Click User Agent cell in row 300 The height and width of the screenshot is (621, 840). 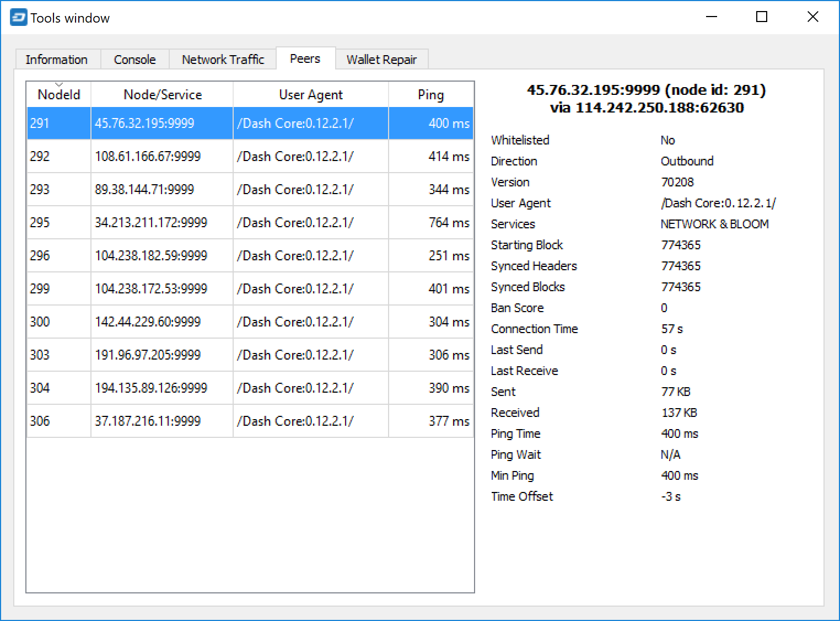coord(311,322)
